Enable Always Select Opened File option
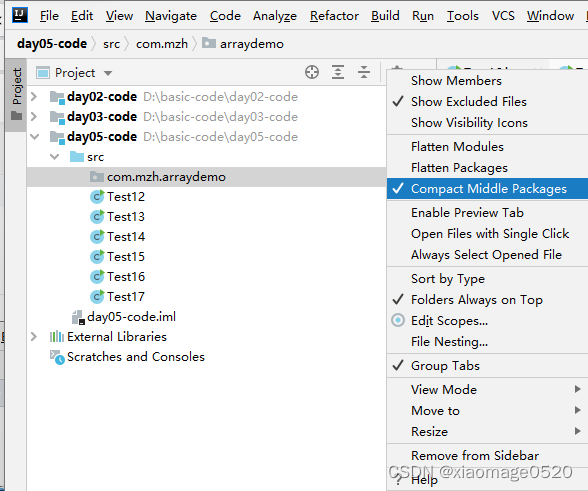Screen dimensions: 588x491 (x=488, y=255)
